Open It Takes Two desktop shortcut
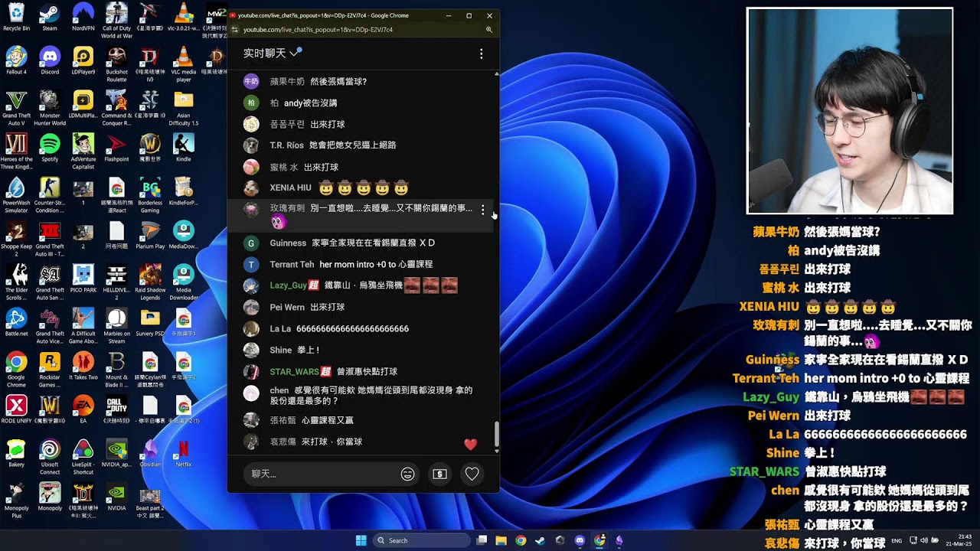Viewport: 980px width, 551px height. (x=83, y=366)
